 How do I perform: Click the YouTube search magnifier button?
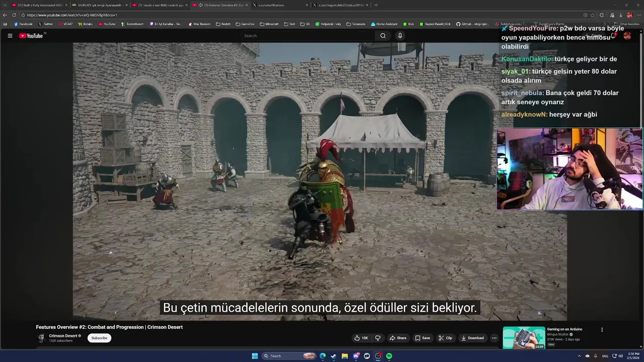[383, 36]
